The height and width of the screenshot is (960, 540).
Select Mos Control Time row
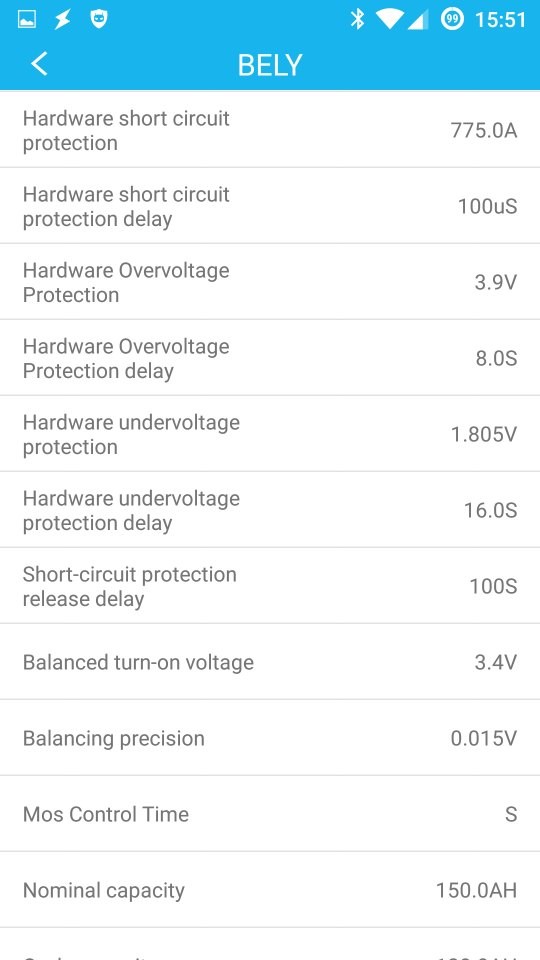click(270, 813)
